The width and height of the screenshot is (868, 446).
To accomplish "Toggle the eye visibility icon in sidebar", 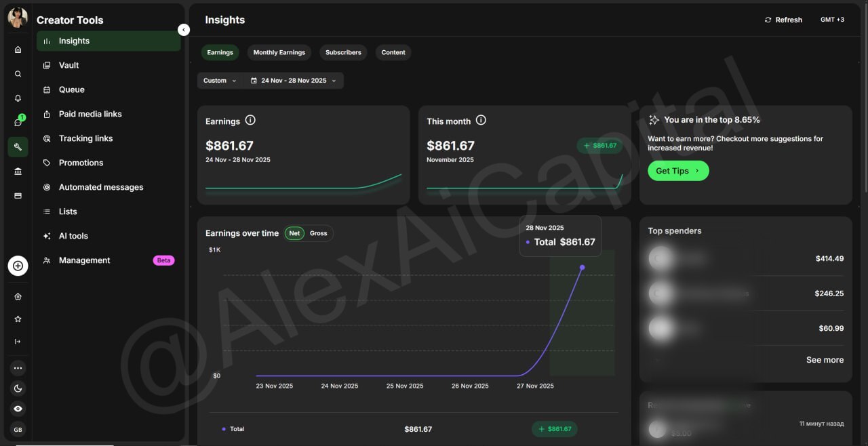I will point(18,409).
